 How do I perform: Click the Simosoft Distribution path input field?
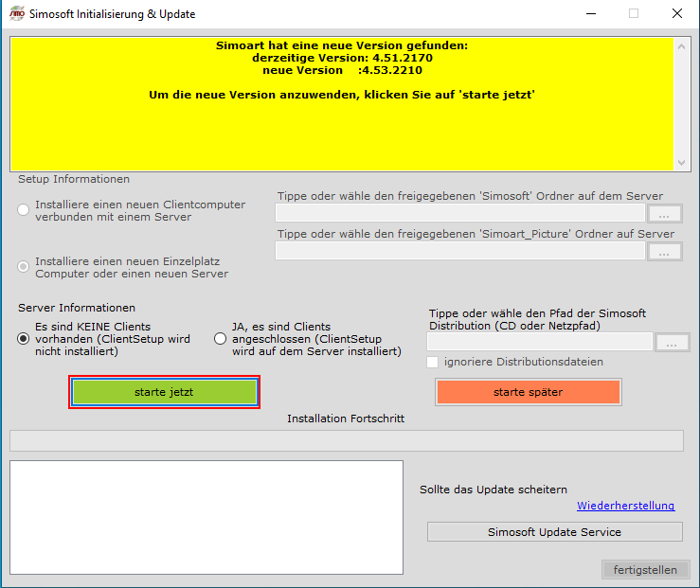(540, 342)
